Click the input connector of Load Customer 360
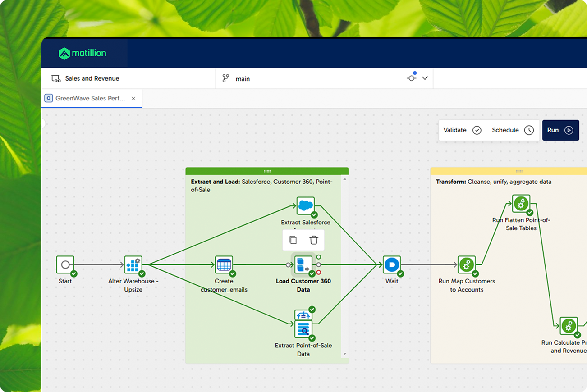The height and width of the screenshot is (392, 587). (288, 264)
